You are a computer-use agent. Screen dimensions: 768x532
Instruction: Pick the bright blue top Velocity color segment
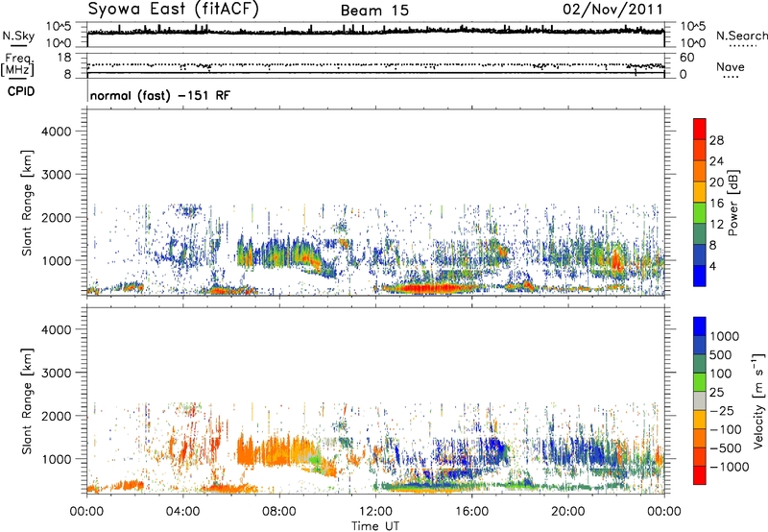[700, 326]
